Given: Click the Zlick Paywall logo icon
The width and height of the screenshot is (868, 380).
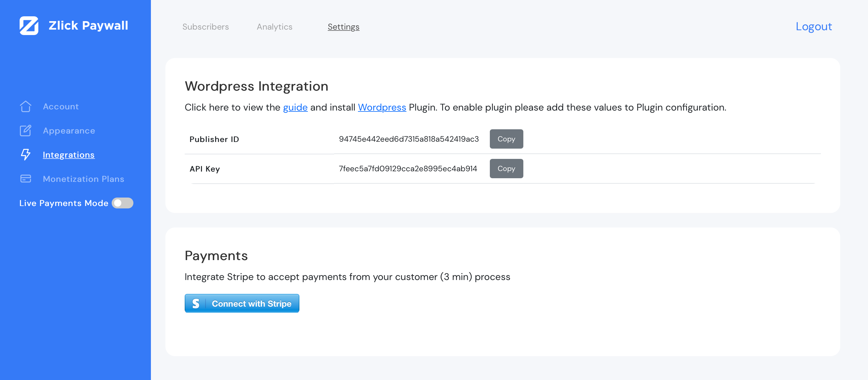Looking at the screenshot, I should [29, 26].
